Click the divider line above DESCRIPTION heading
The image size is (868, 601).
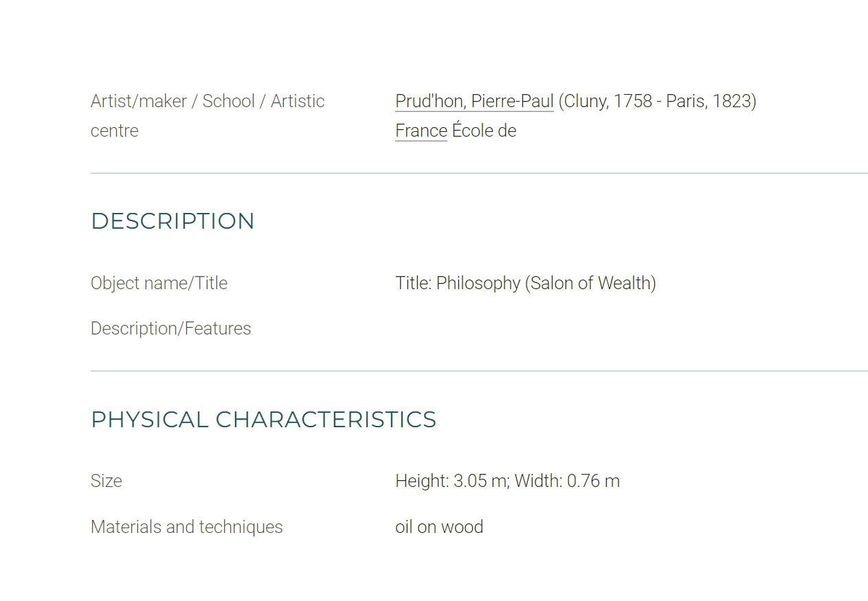tap(479, 173)
